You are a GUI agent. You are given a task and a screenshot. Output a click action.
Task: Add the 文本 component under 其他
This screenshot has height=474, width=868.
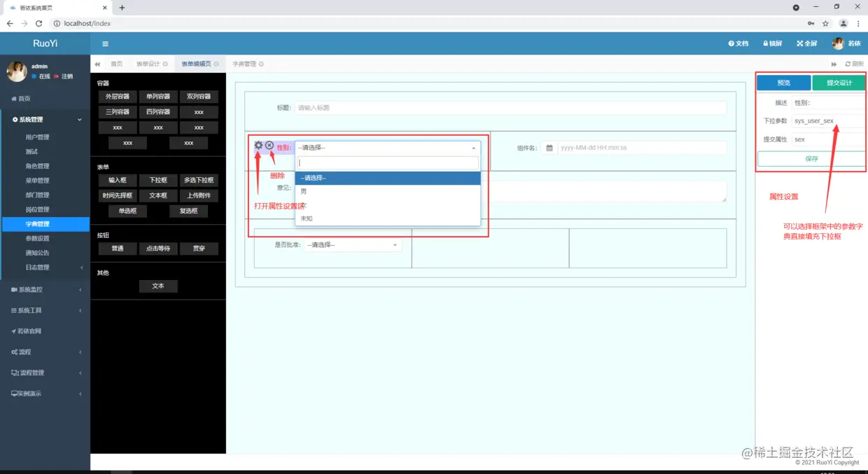(x=158, y=286)
